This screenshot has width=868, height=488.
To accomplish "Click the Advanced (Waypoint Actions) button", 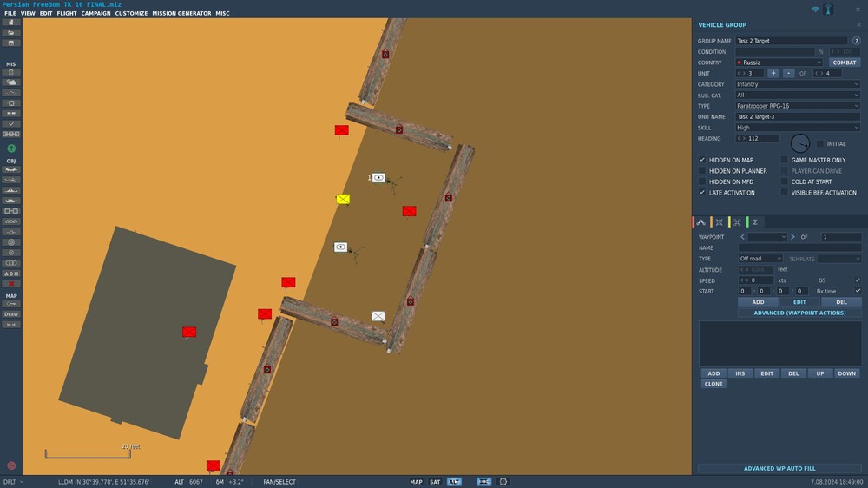I will coord(799,313).
